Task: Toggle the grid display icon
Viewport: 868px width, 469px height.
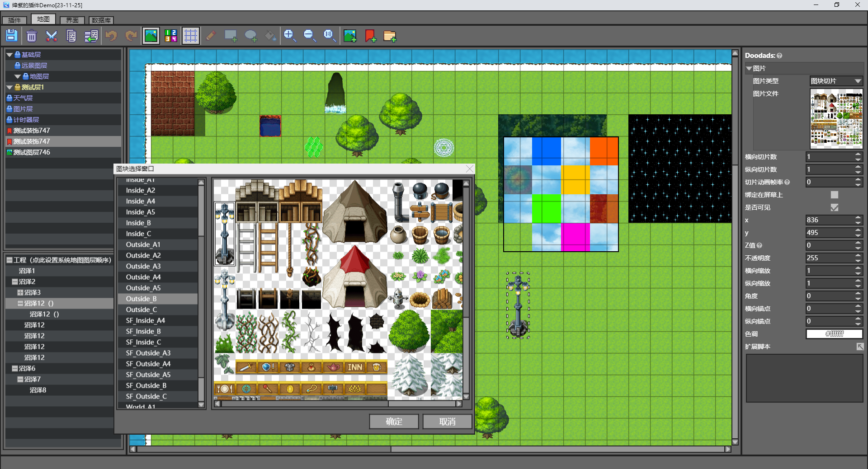Action: point(191,36)
